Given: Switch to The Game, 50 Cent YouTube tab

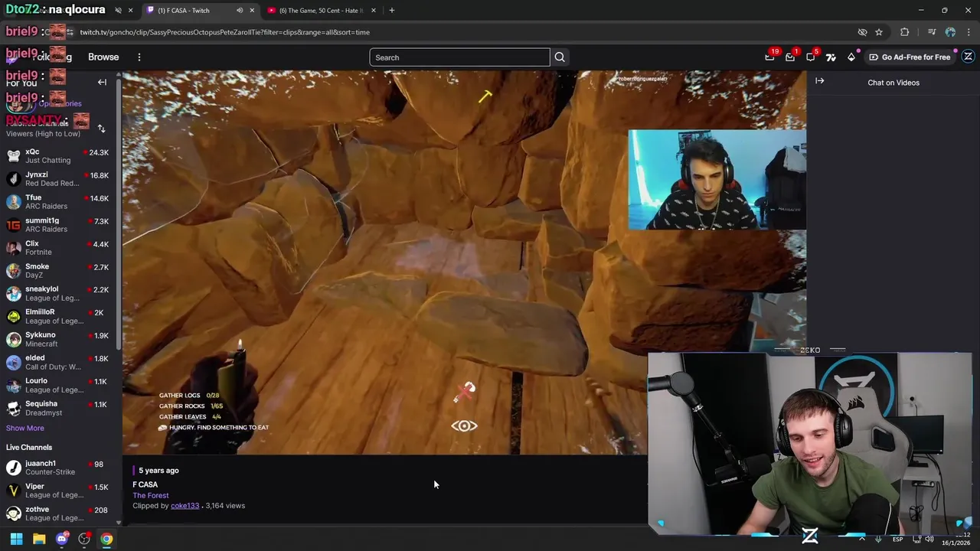Looking at the screenshot, I should tap(322, 11).
